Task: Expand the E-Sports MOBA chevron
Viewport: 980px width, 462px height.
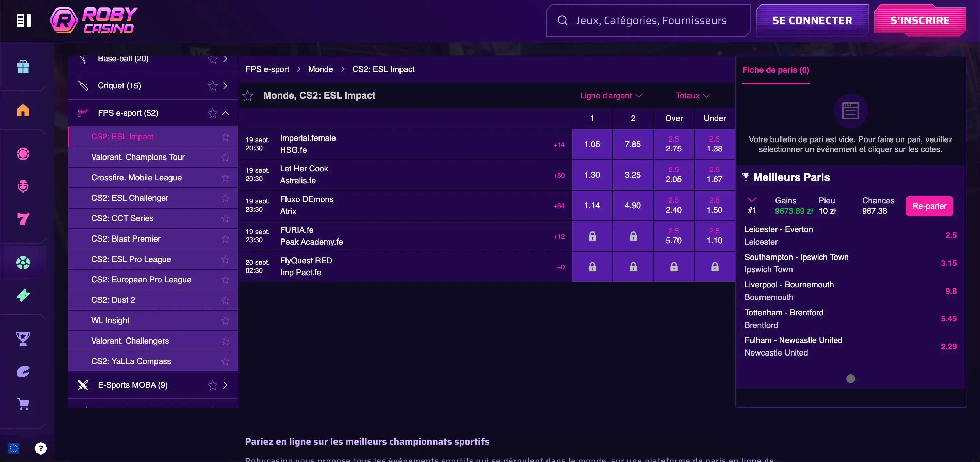Action: 225,385
